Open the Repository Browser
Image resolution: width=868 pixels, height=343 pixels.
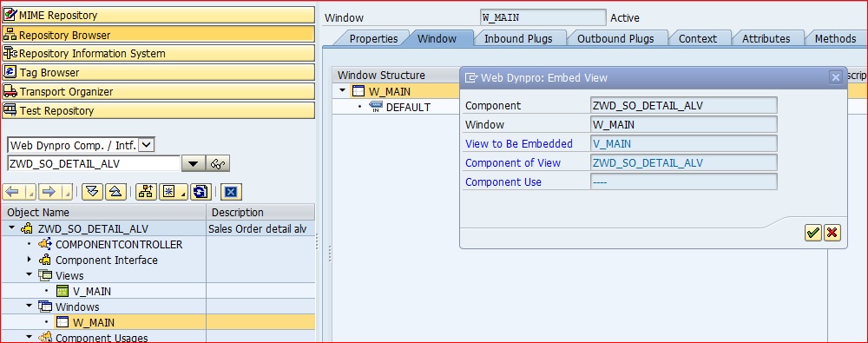point(158,35)
